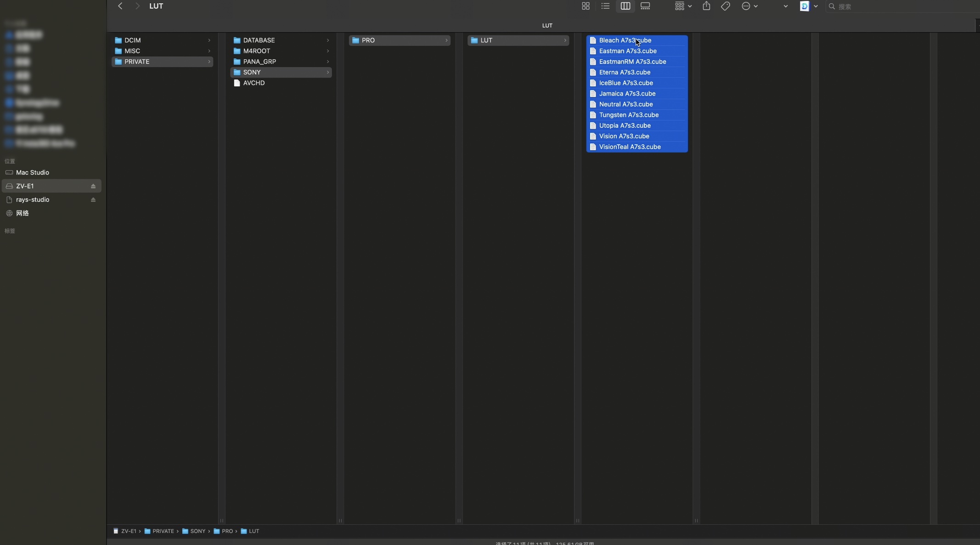Viewport: 980px width, 545px height.
Task: Click the search field
Action: tap(902, 6)
